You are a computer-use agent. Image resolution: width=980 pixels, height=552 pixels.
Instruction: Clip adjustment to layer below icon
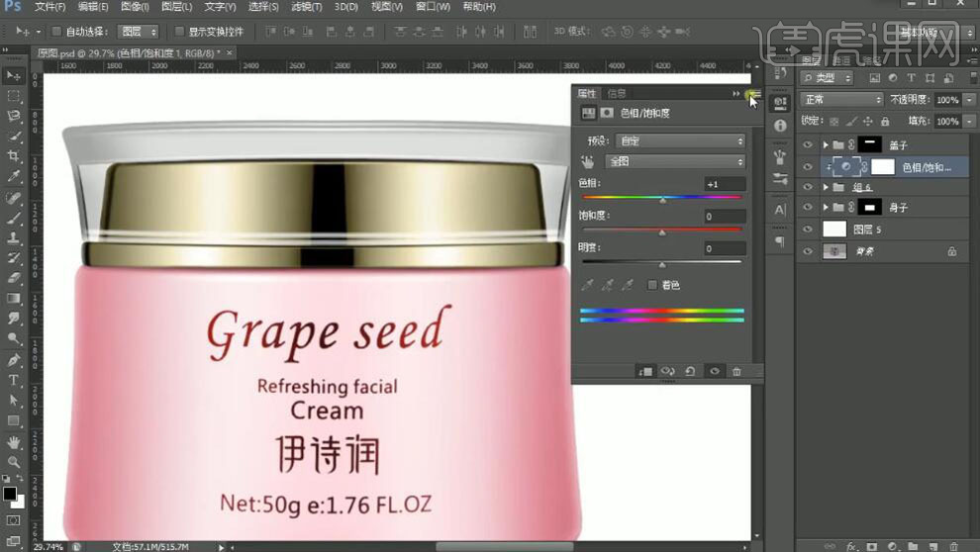pos(645,372)
